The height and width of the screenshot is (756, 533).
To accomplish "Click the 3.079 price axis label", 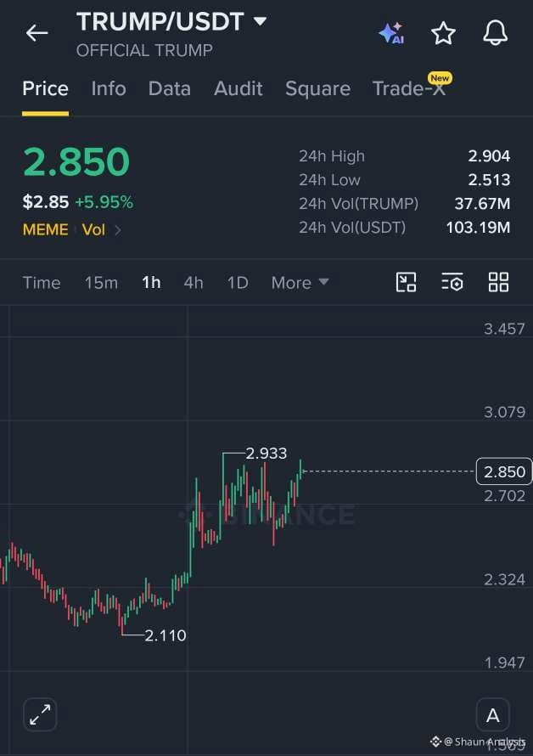I will (504, 412).
